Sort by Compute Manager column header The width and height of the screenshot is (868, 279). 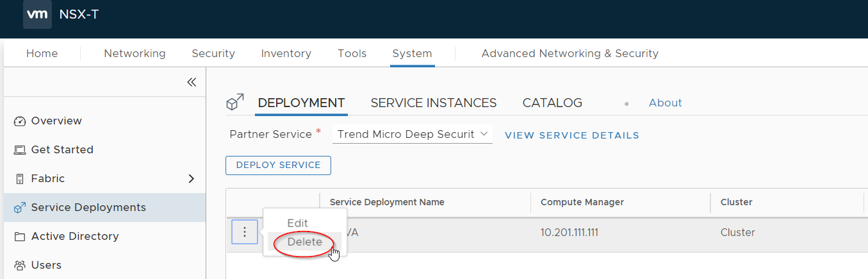point(582,202)
